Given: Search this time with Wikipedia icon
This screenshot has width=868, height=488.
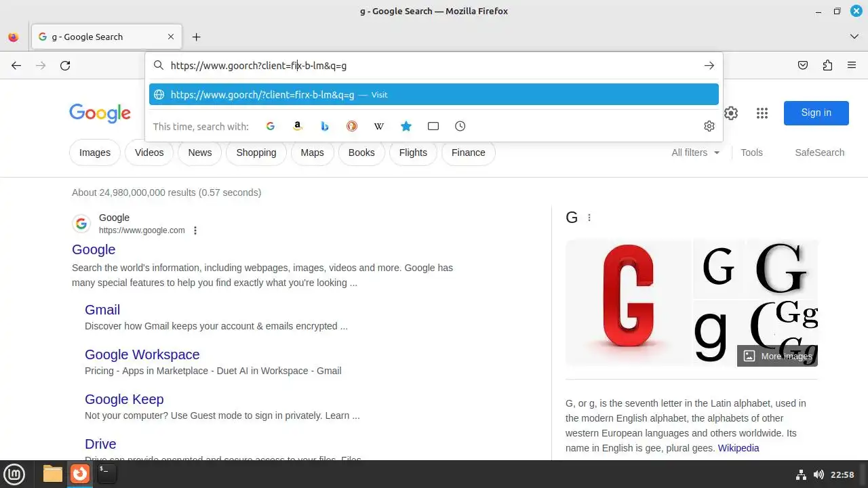Looking at the screenshot, I should pos(379,126).
